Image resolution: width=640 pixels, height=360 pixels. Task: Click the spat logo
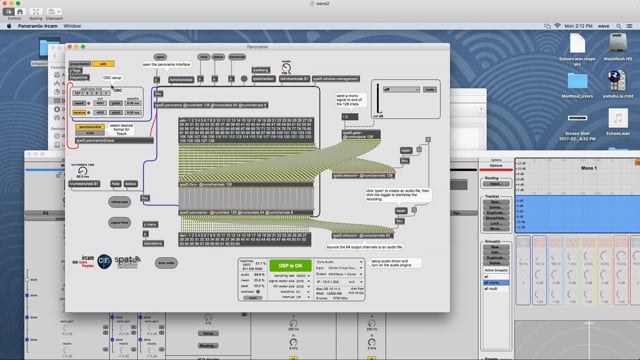(x=127, y=261)
